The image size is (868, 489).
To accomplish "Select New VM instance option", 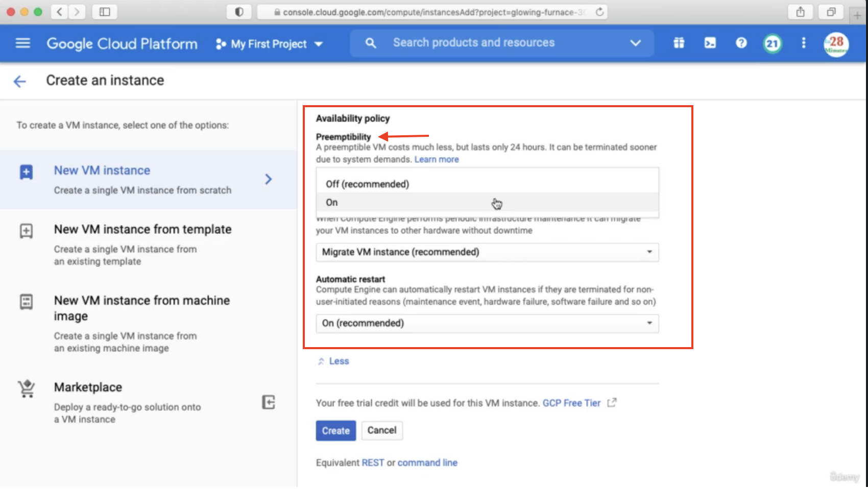I will coord(148,180).
